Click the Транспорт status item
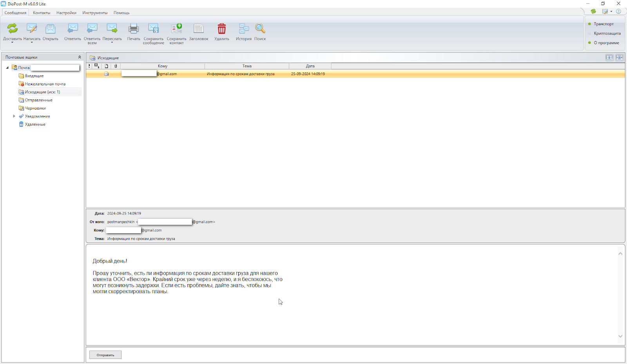This screenshot has height=364, width=627. (603, 24)
